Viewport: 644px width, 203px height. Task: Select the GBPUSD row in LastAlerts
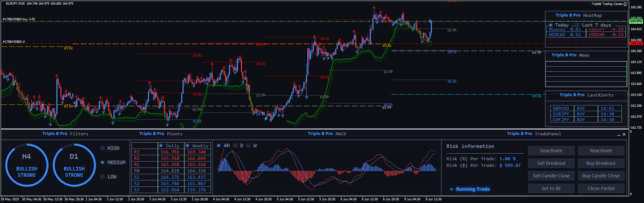pos(561,108)
